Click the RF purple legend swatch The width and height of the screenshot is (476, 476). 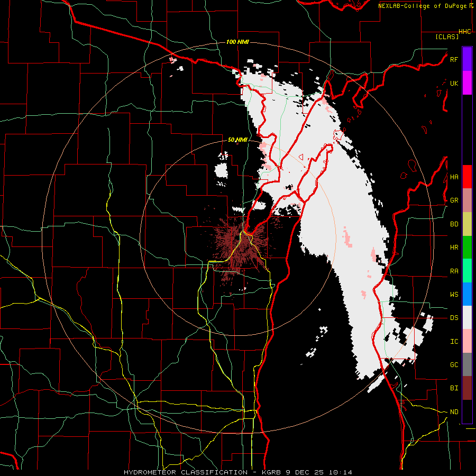[467, 59]
